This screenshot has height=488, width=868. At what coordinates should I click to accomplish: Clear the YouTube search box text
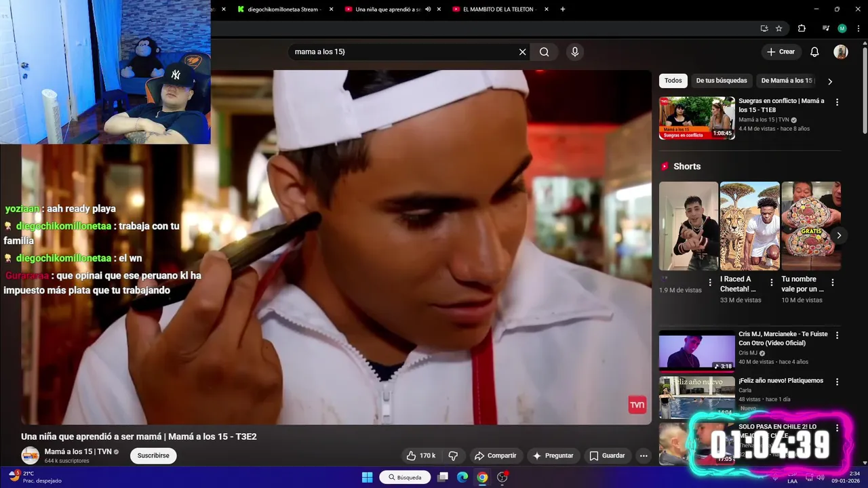[522, 52]
